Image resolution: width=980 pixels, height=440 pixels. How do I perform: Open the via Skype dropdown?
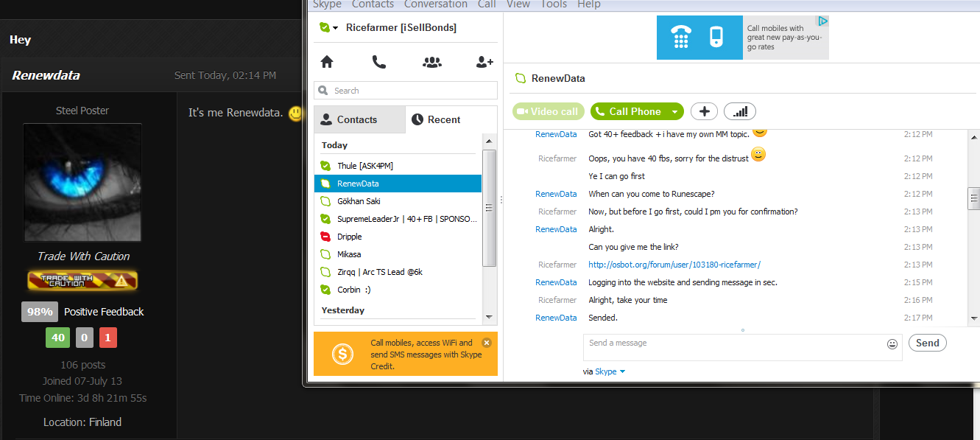pos(610,371)
